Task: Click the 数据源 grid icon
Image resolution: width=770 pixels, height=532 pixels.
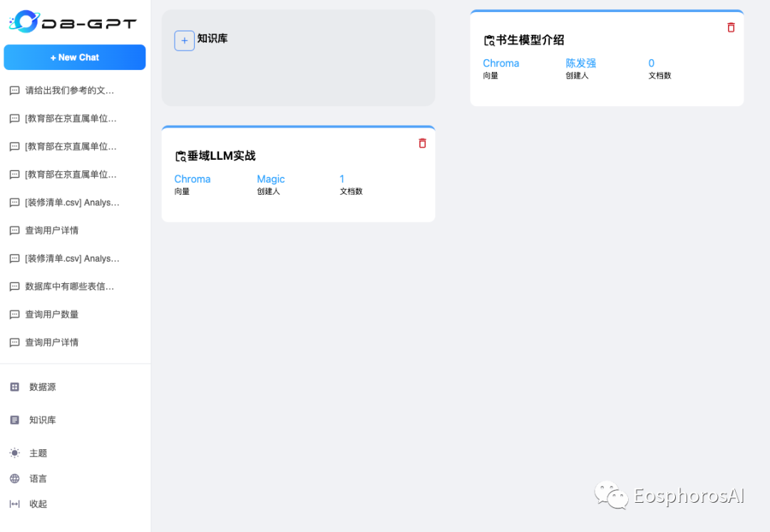Action: 15,387
